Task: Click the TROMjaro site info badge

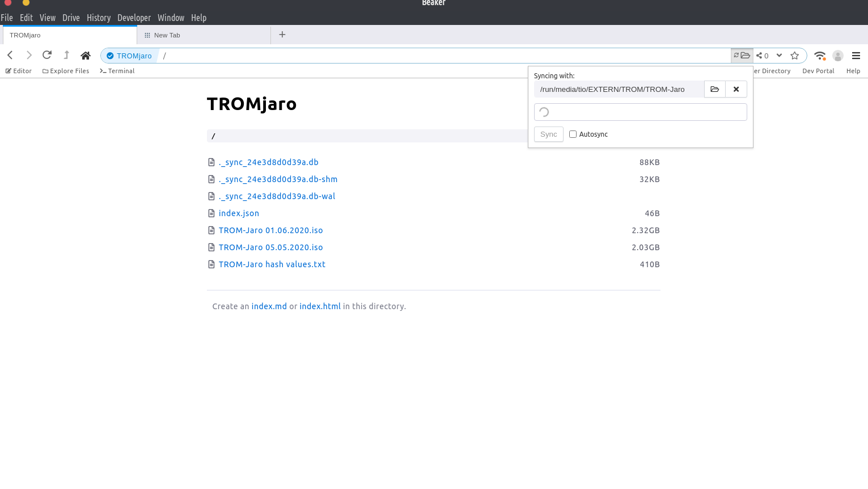Action: tap(129, 56)
